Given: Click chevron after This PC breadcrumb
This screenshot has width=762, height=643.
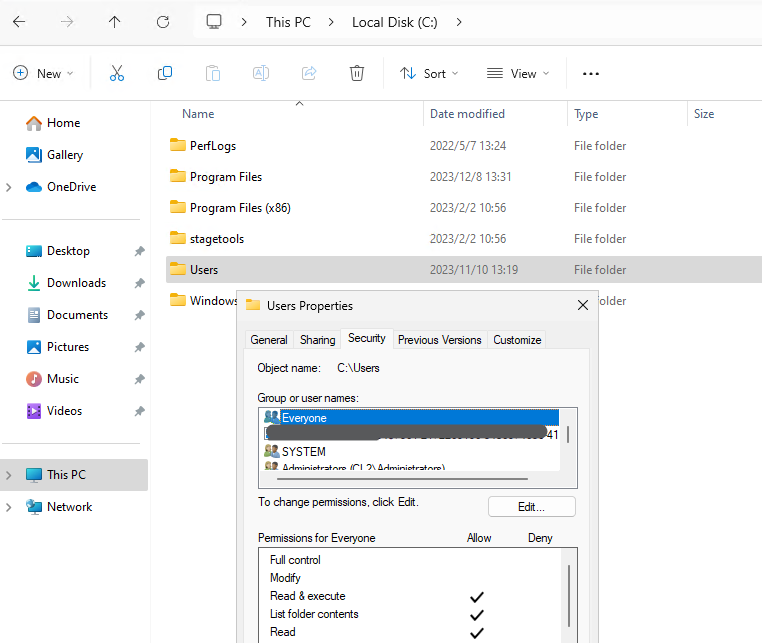Looking at the screenshot, I should [x=331, y=22].
